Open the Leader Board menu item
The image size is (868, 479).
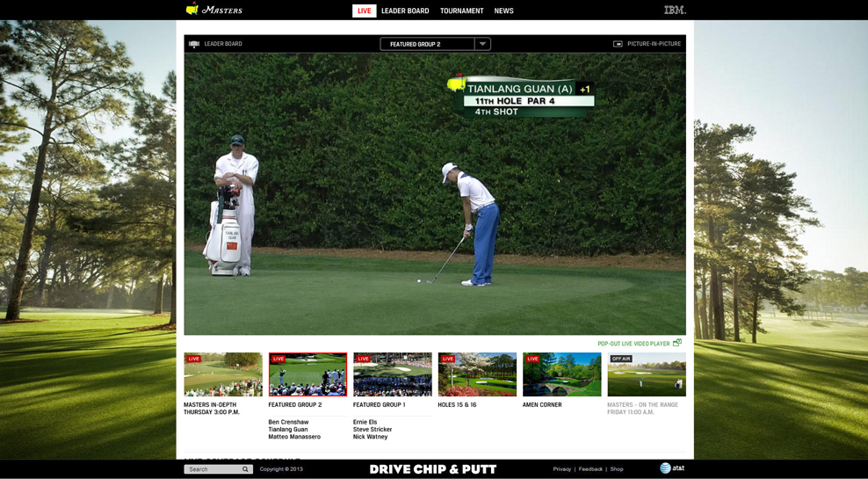pos(405,11)
